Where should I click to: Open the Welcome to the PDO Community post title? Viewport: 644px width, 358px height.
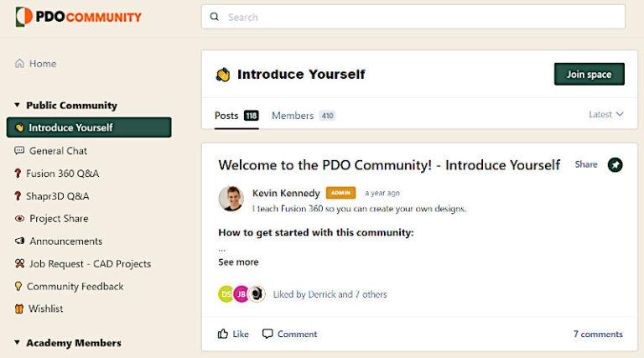tap(389, 165)
